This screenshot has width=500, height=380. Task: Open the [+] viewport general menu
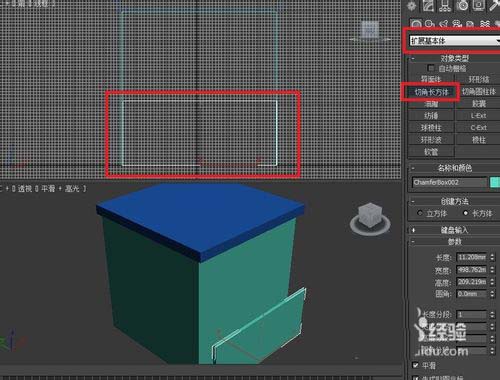click(x=7, y=189)
